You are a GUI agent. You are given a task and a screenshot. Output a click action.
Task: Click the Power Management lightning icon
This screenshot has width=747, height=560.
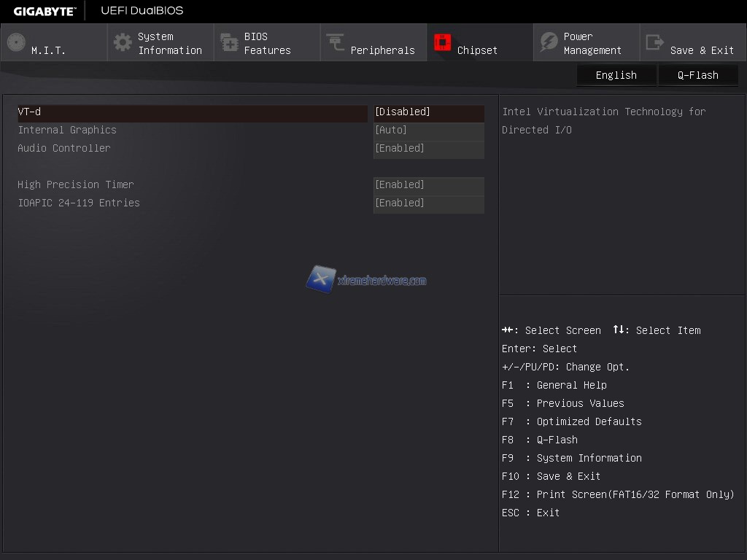pos(549,42)
